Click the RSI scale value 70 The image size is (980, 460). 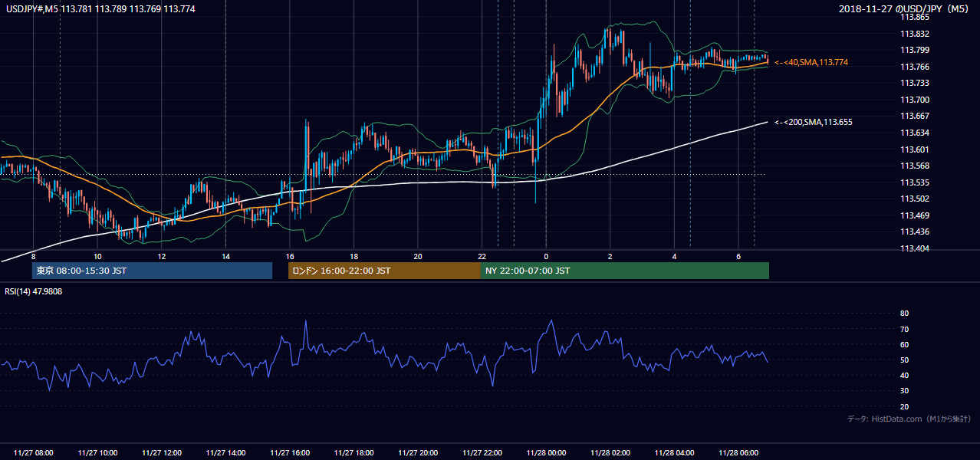click(x=904, y=330)
